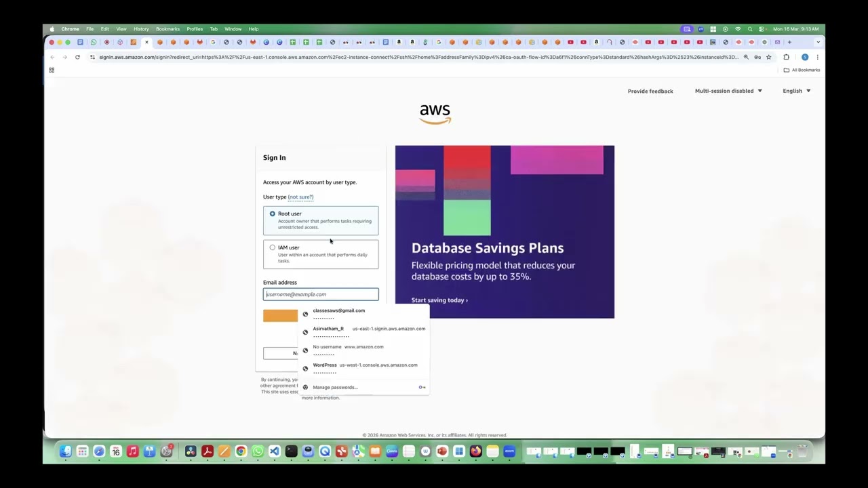Open the History menu
The width and height of the screenshot is (868, 488).
tap(141, 29)
